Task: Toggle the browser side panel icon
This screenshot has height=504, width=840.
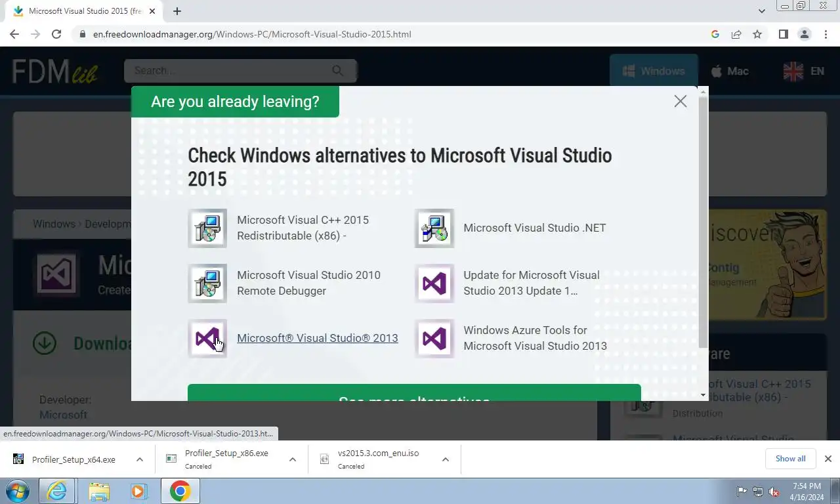Action: tap(783, 34)
